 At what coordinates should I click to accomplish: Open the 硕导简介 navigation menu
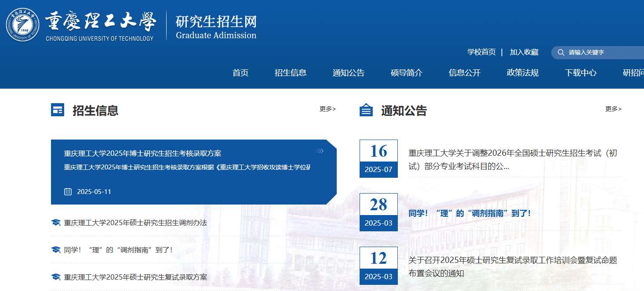[407, 73]
